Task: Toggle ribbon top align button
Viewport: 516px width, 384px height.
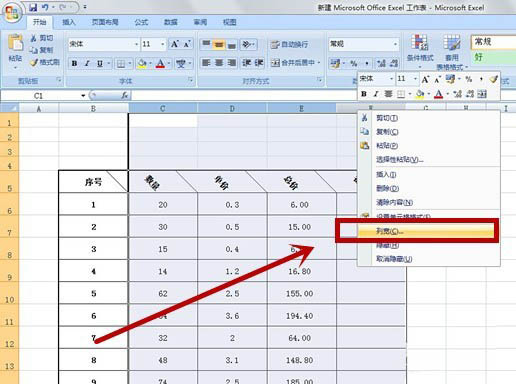Action: click(x=206, y=44)
